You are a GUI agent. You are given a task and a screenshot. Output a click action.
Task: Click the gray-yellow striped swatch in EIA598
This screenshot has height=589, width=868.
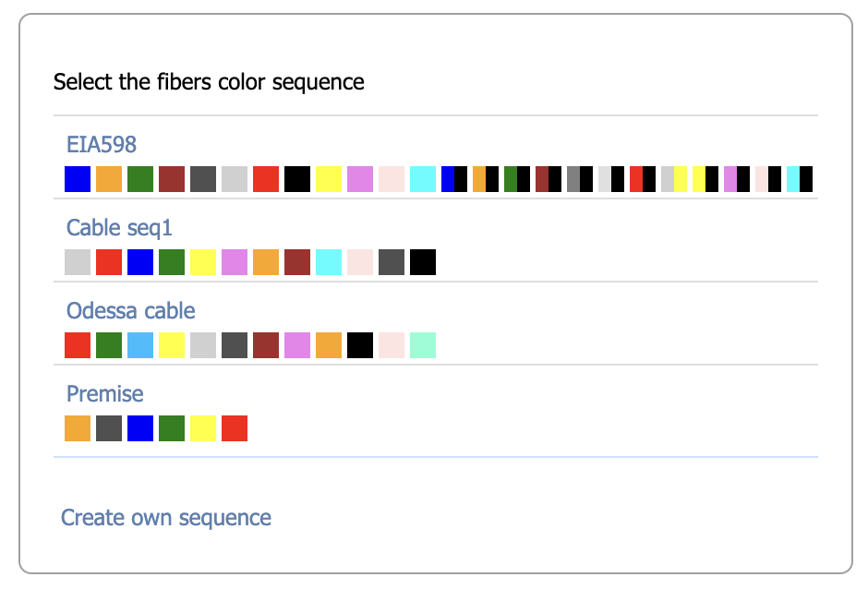[x=674, y=179]
